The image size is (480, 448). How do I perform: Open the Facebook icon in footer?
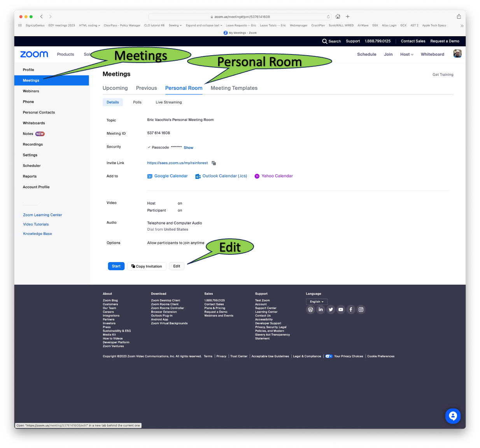pos(351,310)
